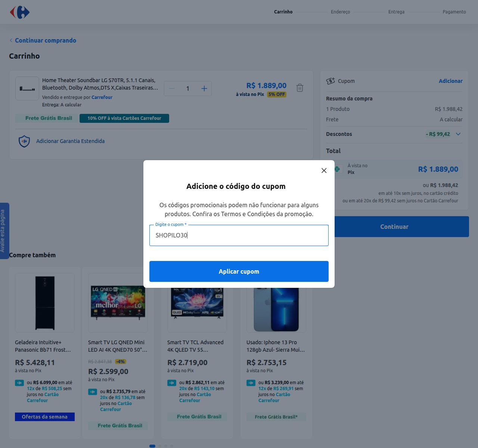Click Adicionar next to Cupom

(450, 81)
